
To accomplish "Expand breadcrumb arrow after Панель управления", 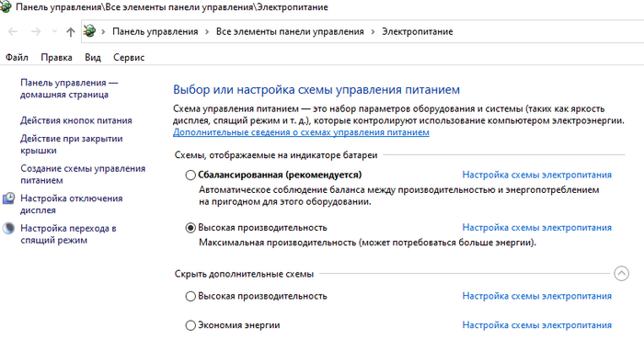I will pyautogui.click(x=207, y=31).
